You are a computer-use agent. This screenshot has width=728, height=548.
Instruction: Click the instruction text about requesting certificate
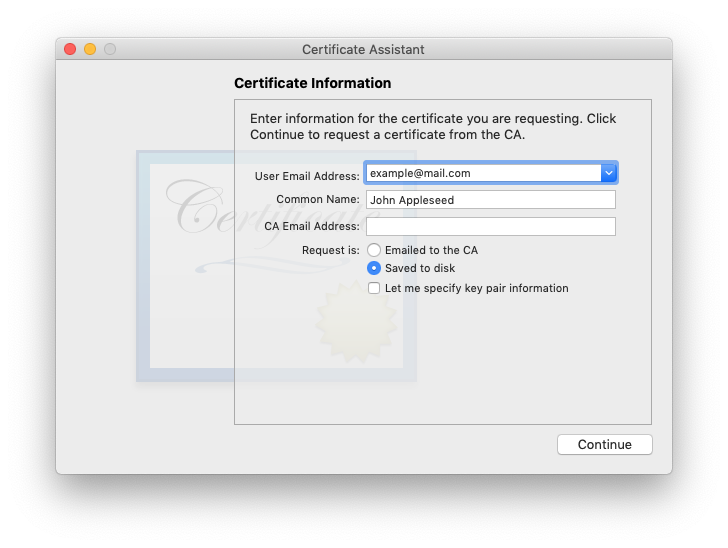click(433, 126)
